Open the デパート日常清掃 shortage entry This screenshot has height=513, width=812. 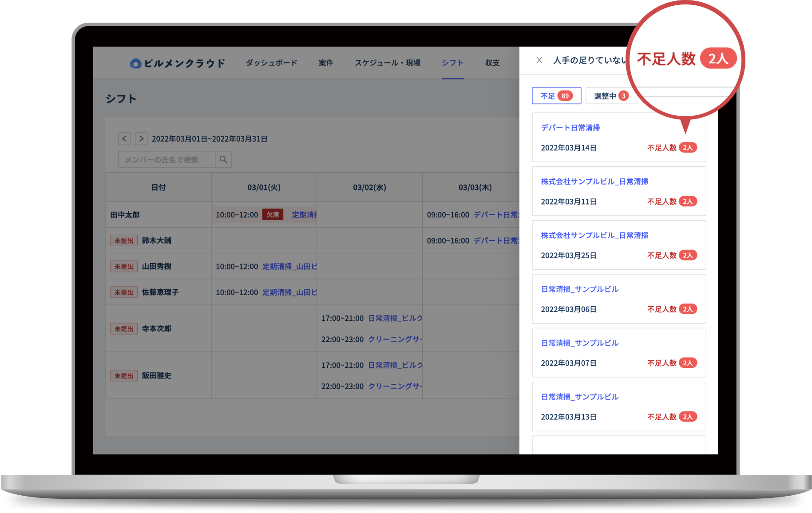pos(570,127)
